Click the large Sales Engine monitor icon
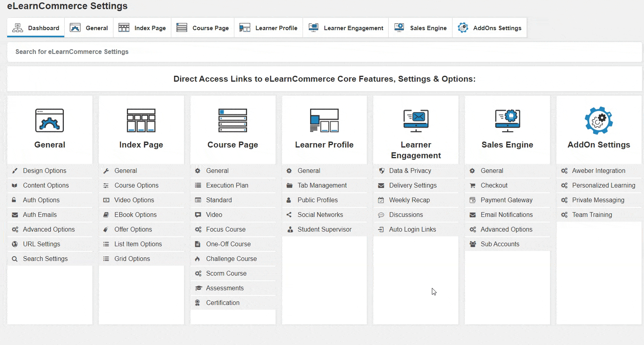The width and height of the screenshot is (644, 345). tap(508, 121)
